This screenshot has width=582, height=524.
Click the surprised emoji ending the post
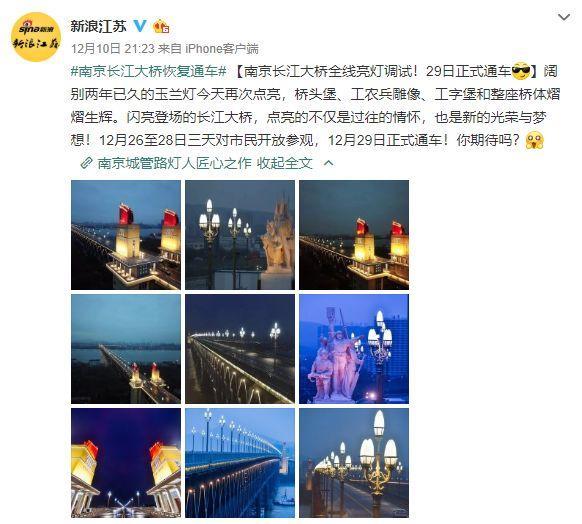[x=534, y=141]
